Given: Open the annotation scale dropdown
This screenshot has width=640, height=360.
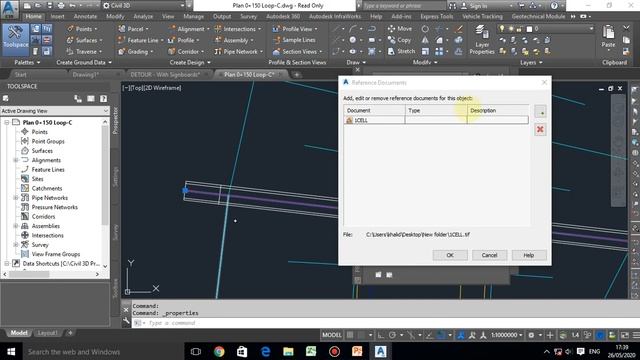Looking at the screenshot, I should tap(507, 335).
